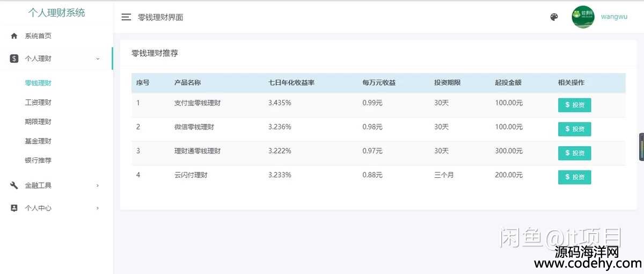644x274 pixels.
Task: Click the 起投金额 column header
Action: (508, 83)
